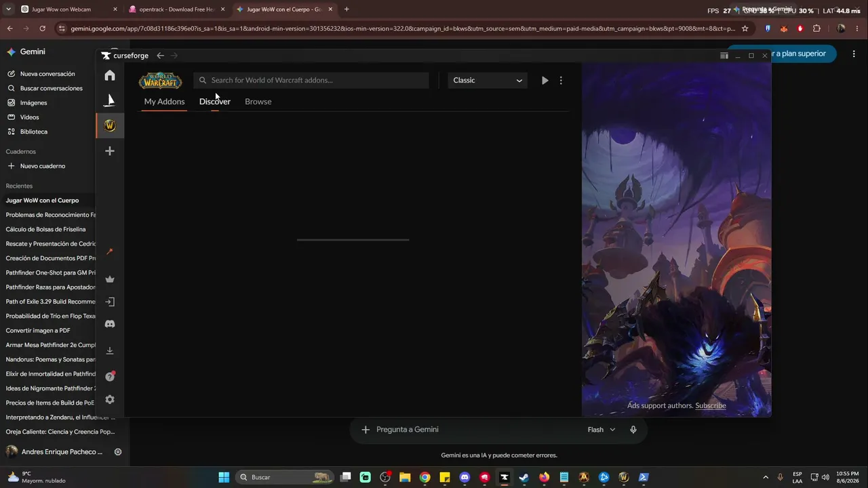Open the Classic game version dropdown
Image resolution: width=868 pixels, height=488 pixels.
[488, 80]
